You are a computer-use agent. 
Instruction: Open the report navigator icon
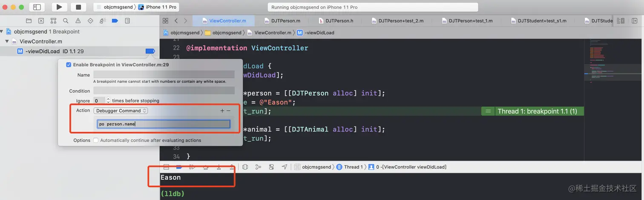(127, 20)
